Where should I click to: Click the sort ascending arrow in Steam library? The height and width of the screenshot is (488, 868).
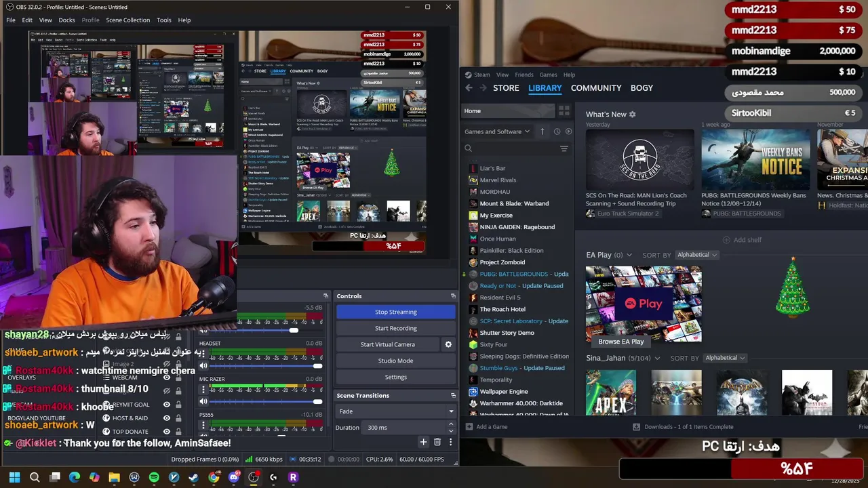(542, 131)
